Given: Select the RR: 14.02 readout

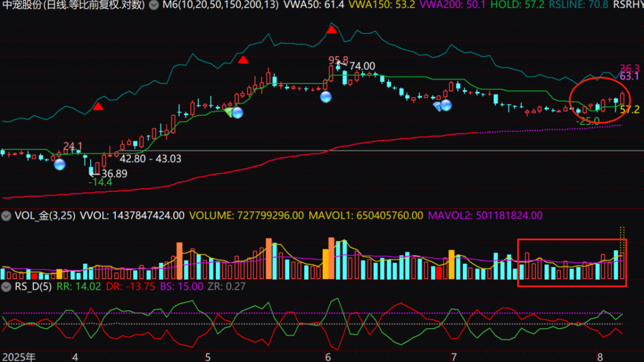Looking at the screenshot, I should (x=79, y=286).
